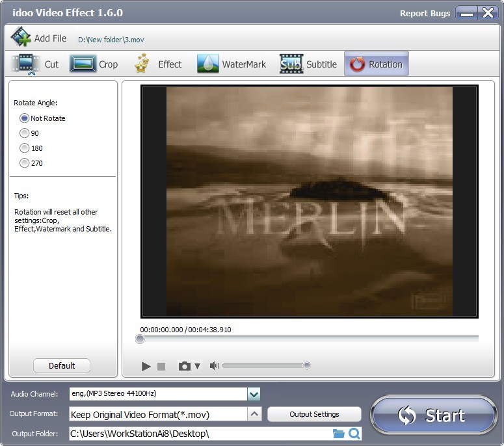Screen dimensions: 504x446
Task: Switch to the Crop tab
Action: pyautogui.click(x=94, y=64)
